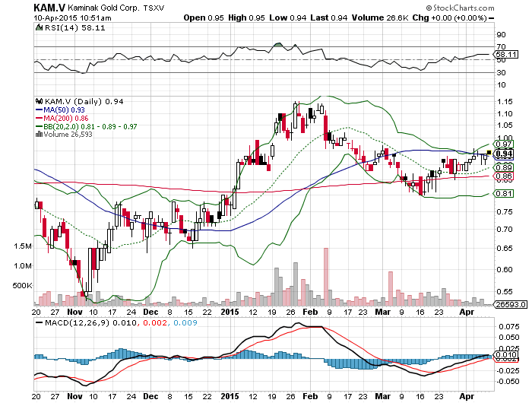This screenshot has height=403, width=532.
Task: Click the 0.010 MACD value tag on right axis
Action: click(x=506, y=355)
